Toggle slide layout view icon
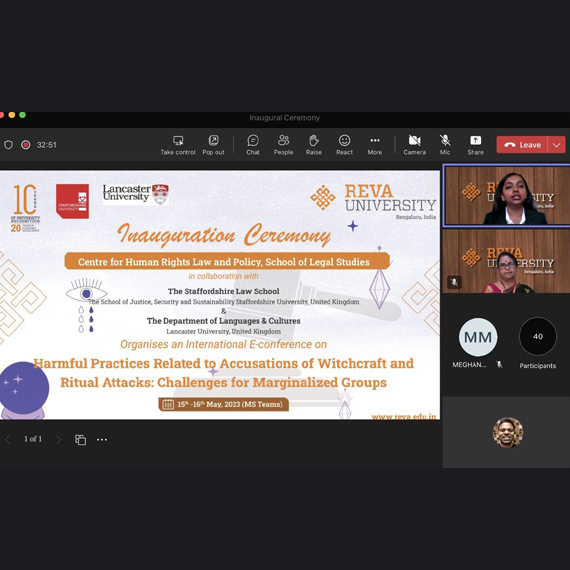This screenshot has width=570, height=570. tap(80, 439)
